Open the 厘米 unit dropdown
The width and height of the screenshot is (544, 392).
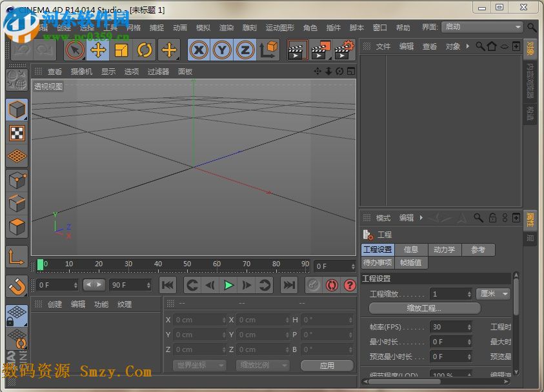click(494, 294)
